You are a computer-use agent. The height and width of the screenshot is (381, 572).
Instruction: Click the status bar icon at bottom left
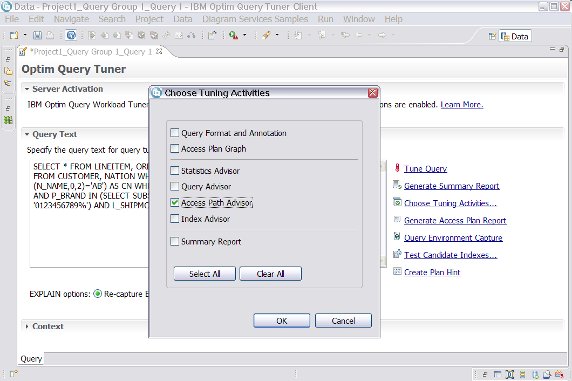point(13,373)
